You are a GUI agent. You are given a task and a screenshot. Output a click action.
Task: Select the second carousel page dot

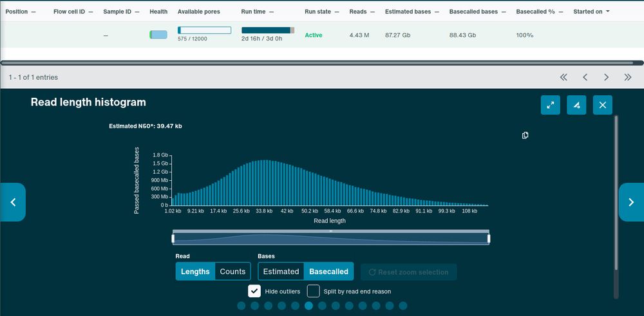(x=254, y=306)
